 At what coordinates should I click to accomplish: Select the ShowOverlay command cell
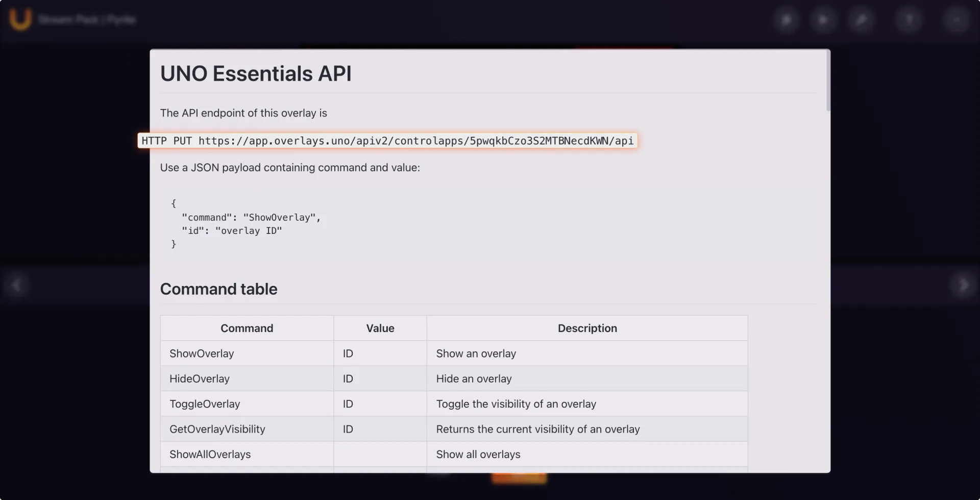point(247,353)
